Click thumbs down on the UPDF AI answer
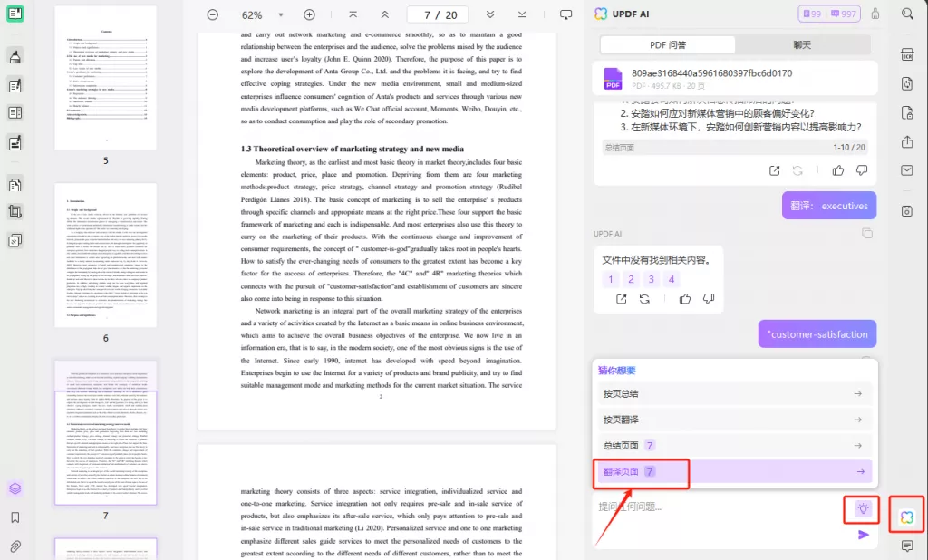This screenshot has width=928, height=560. click(710, 299)
